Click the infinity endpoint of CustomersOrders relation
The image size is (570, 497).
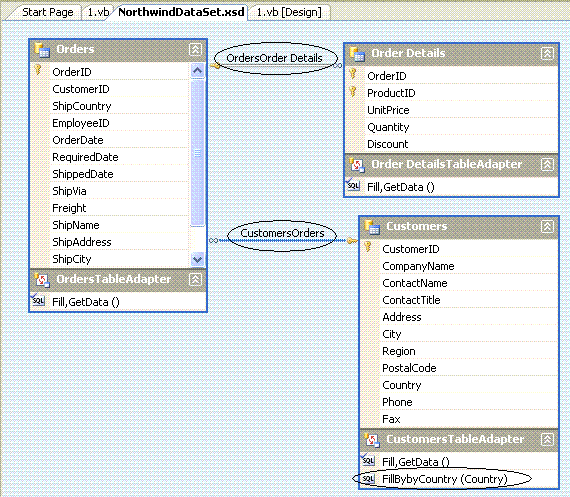pos(214,240)
